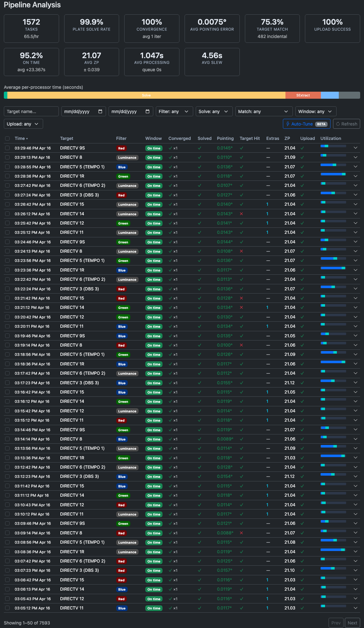
Task: Click the Prev page button
Action: click(x=336, y=623)
